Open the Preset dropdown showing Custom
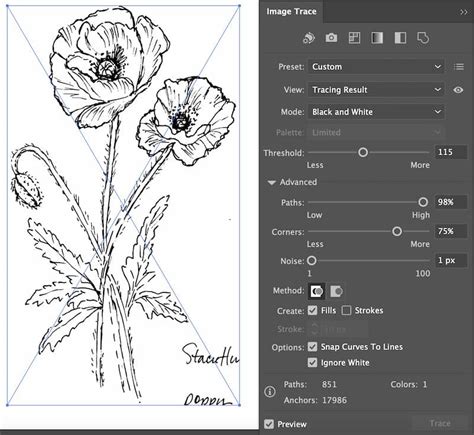The image size is (474, 435). [376, 67]
